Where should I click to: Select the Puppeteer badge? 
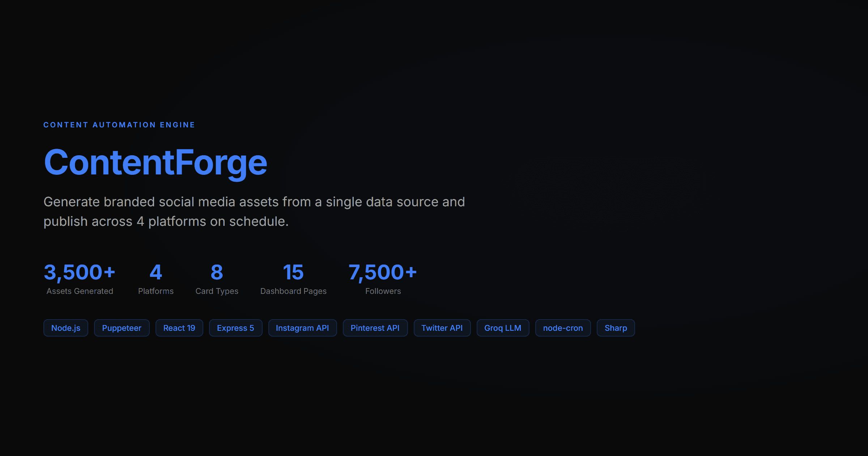click(x=122, y=328)
